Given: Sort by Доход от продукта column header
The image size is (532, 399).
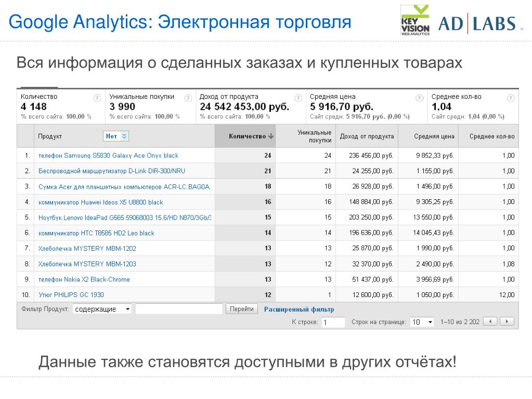Looking at the screenshot, I should [367, 136].
